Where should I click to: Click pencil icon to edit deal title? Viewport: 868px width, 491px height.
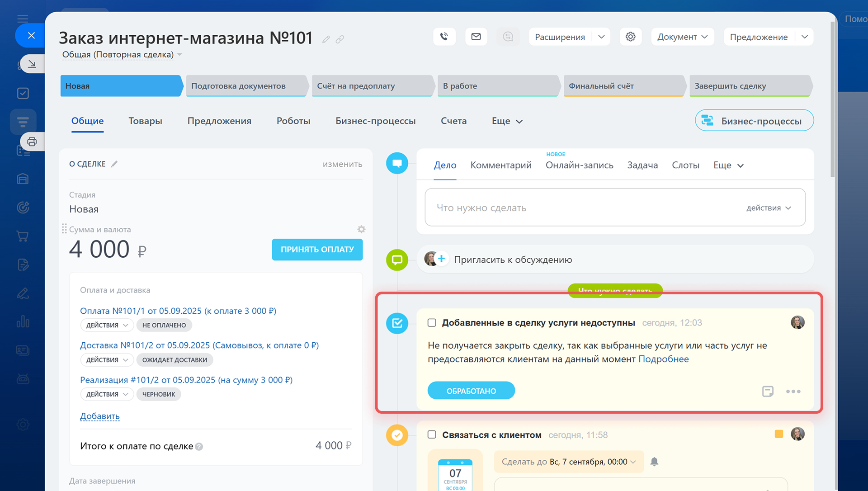(326, 40)
